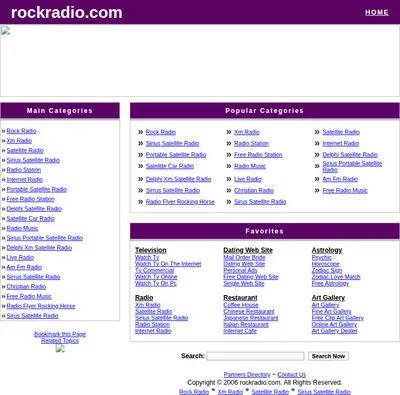Open Personal Ads link
Screen dimensions: 400x395
(240, 271)
